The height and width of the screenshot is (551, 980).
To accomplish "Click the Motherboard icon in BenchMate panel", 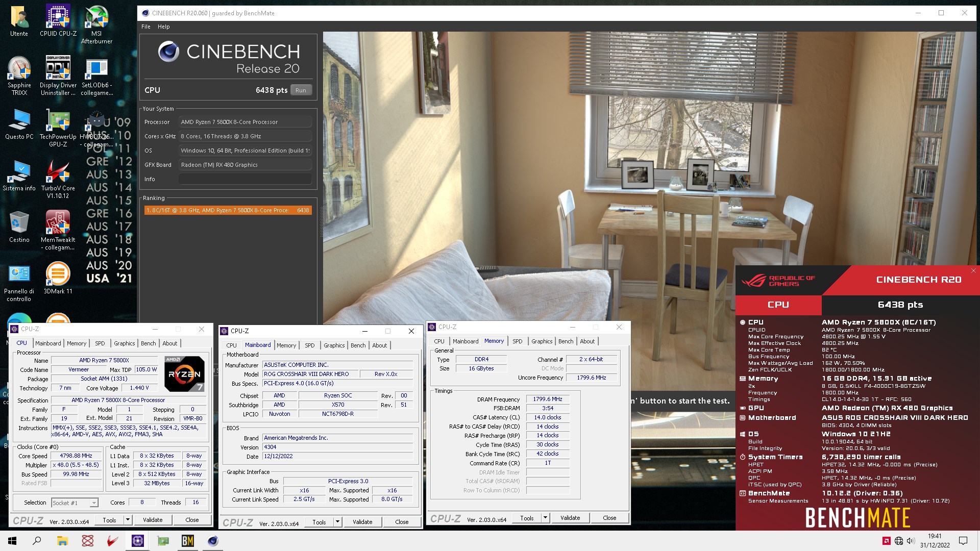I will (743, 418).
